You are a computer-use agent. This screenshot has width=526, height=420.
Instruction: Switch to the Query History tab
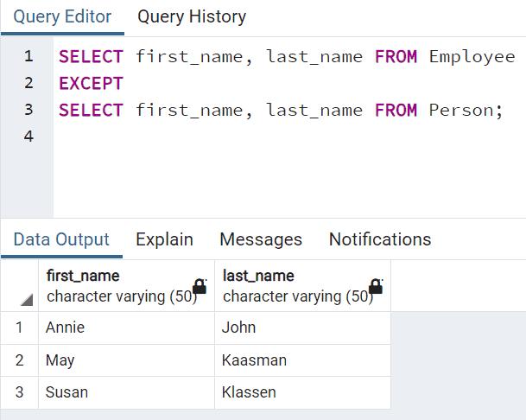(192, 16)
